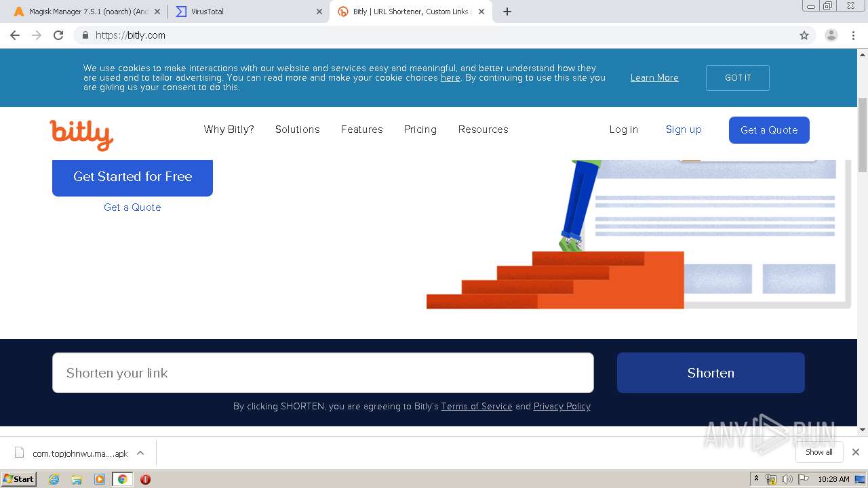Click Show all downloads
Screen dimensions: 868x488
pos(819,452)
